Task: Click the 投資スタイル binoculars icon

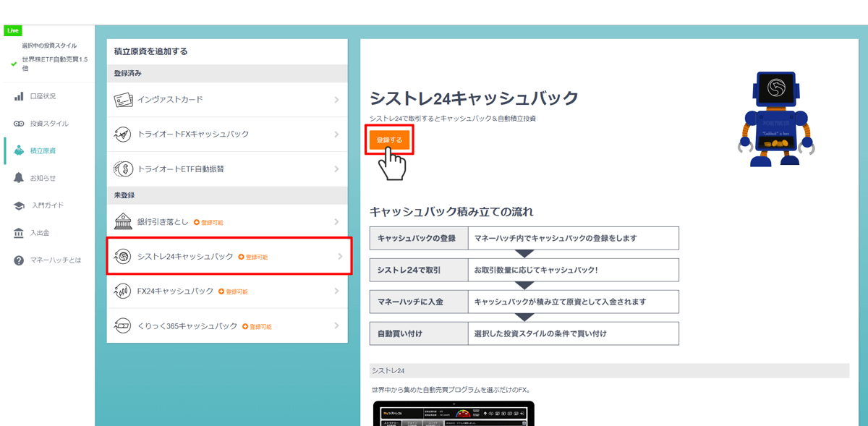Action: tap(19, 124)
